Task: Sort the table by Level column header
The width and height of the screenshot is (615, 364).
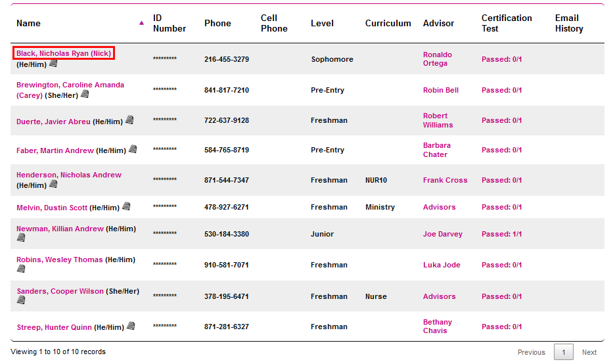Action: 323,23
